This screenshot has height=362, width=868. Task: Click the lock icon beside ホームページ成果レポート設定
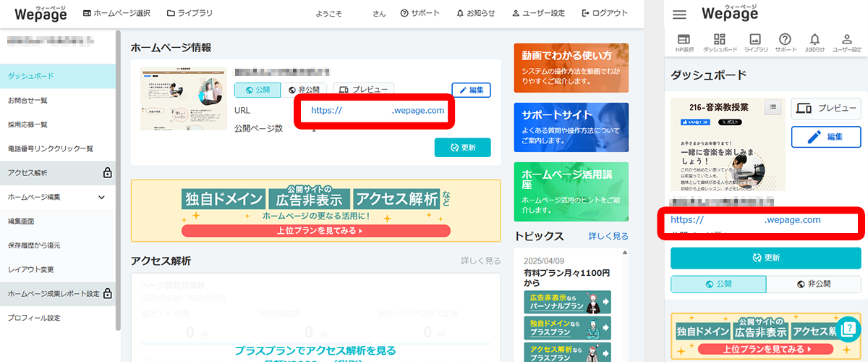tap(107, 293)
